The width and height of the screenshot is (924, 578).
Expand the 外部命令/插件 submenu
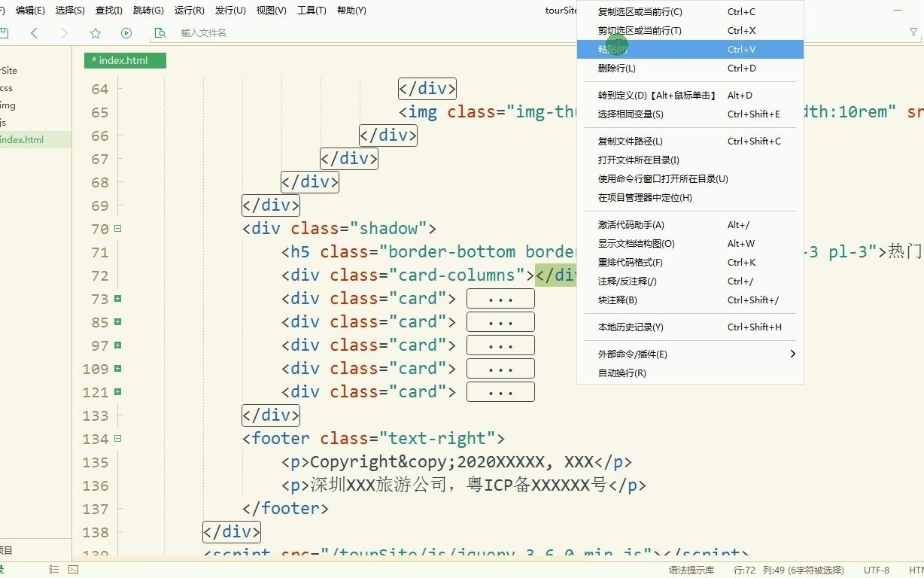pos(625,354)
